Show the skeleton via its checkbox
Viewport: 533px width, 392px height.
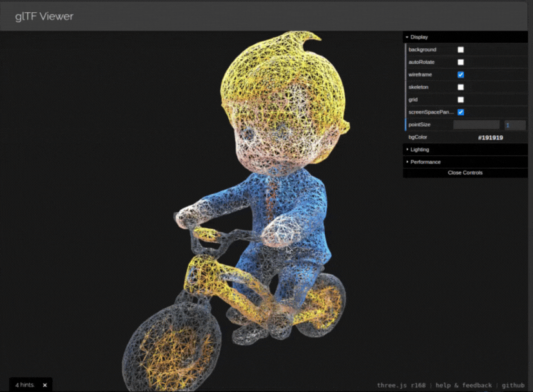click(x=461, y=87)
